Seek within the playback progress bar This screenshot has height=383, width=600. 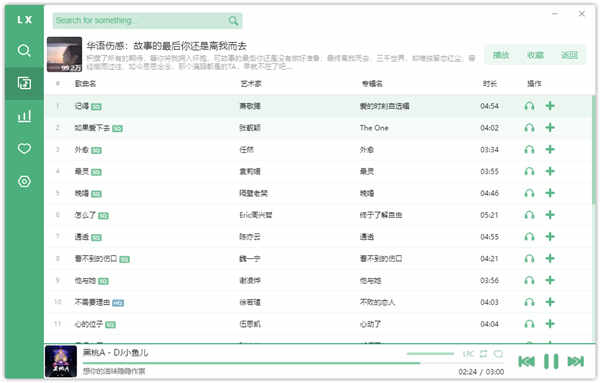(x=293, y=363)
